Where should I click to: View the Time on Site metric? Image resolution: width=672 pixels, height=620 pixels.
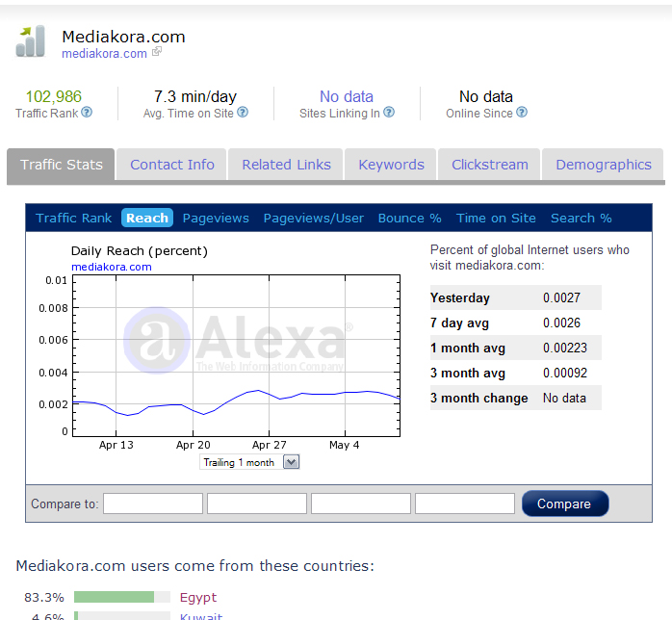[x=496, y=219]
